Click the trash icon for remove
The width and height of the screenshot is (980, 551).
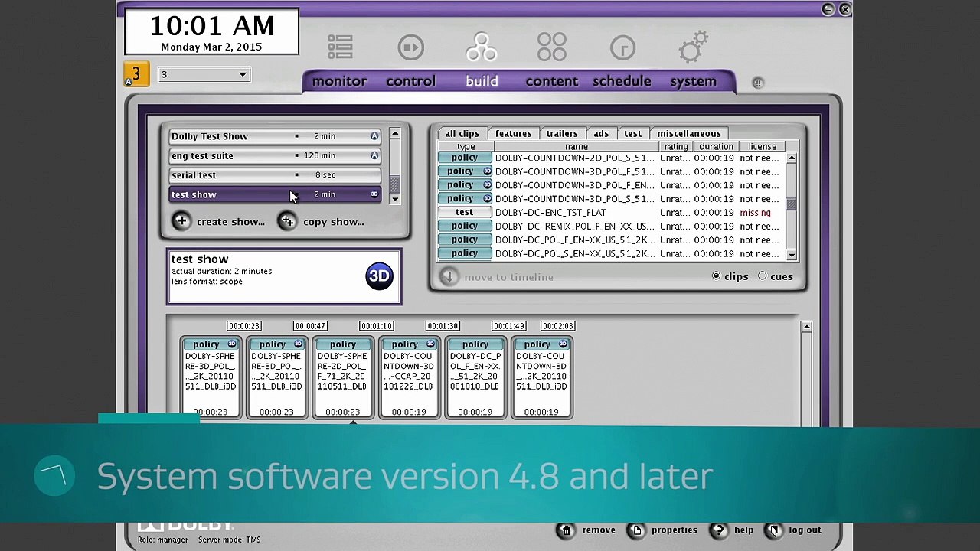click(x=566, y=530)
